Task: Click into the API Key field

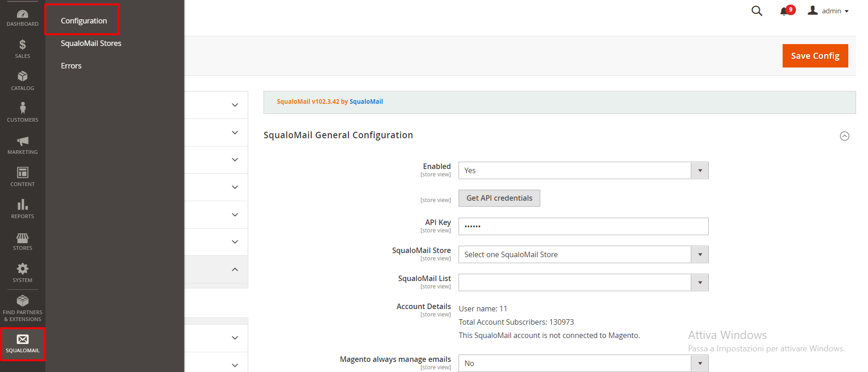Action: pos(583,226)
